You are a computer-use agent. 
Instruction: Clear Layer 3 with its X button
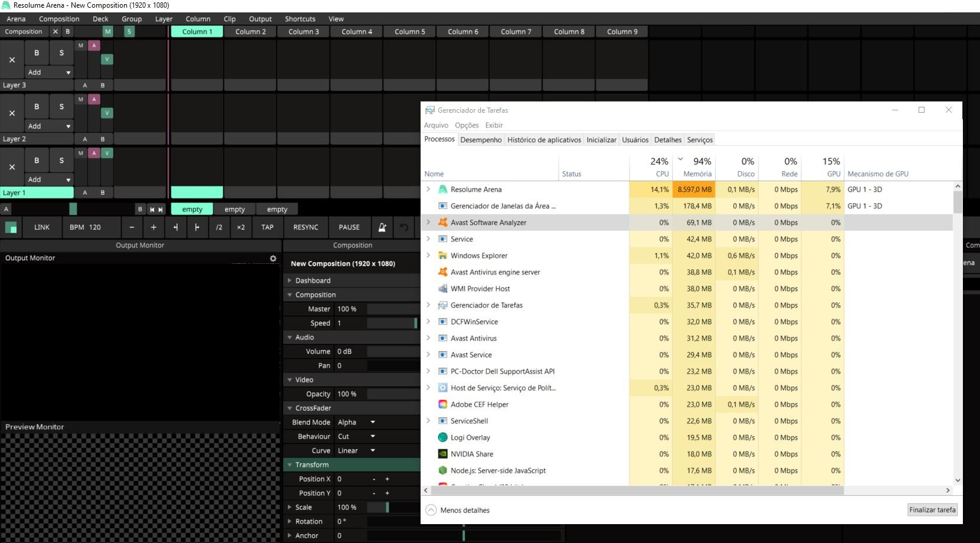12,60
